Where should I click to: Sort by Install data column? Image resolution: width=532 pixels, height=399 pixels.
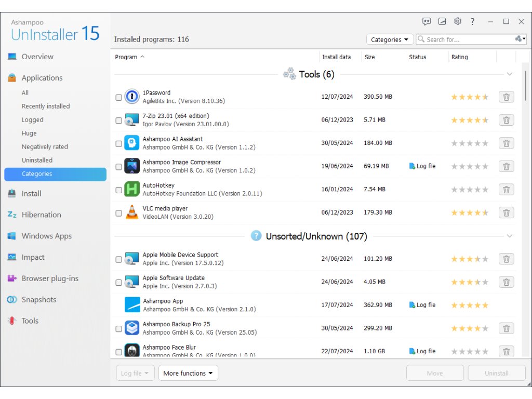point(336,57)
